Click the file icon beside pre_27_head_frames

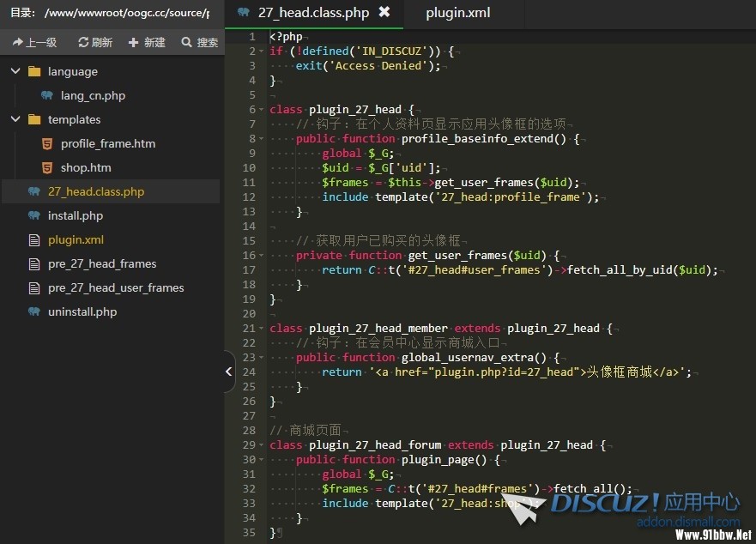click(x=34, y=263)
